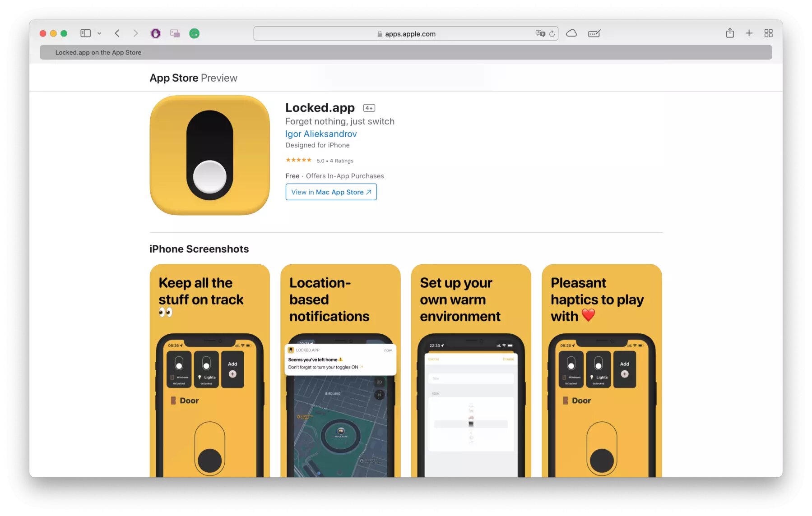Open the Pleasant haptics screenshot thumbnail
Viewport: 812px width, 516px height.
tap(602, 370)
